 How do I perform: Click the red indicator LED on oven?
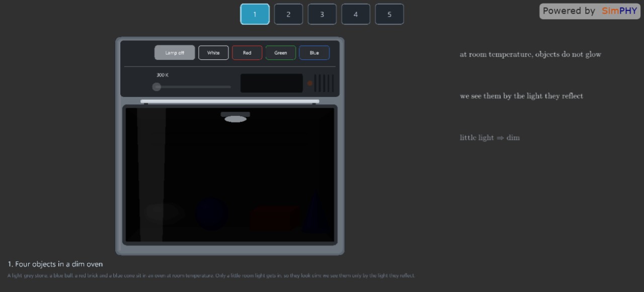(310, 84)
